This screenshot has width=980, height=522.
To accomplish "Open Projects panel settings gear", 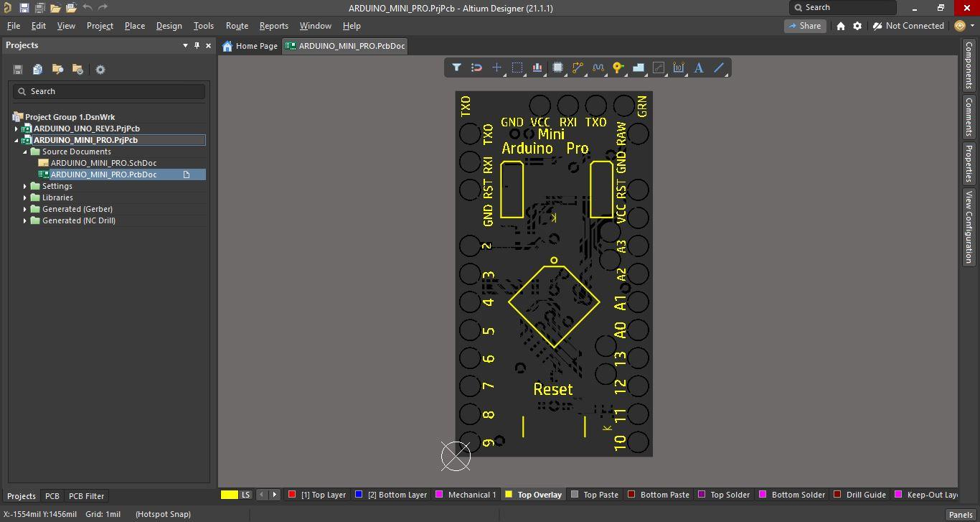I will [100, 70].
